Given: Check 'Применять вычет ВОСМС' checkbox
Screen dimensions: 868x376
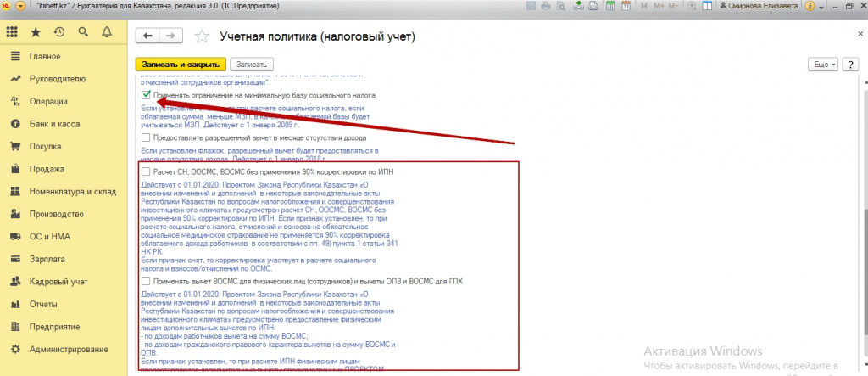Looking at the screenshot, I should coord(146,281).
